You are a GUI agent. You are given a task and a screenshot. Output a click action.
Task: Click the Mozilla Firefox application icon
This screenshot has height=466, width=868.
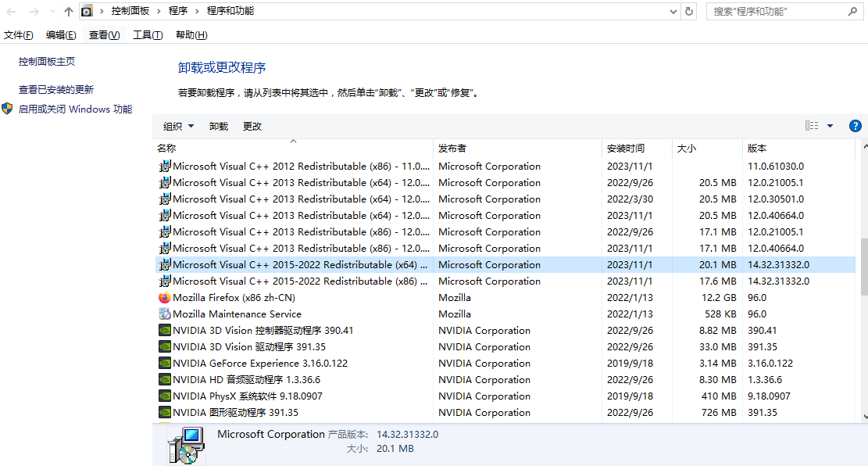(x=165, y=297)
